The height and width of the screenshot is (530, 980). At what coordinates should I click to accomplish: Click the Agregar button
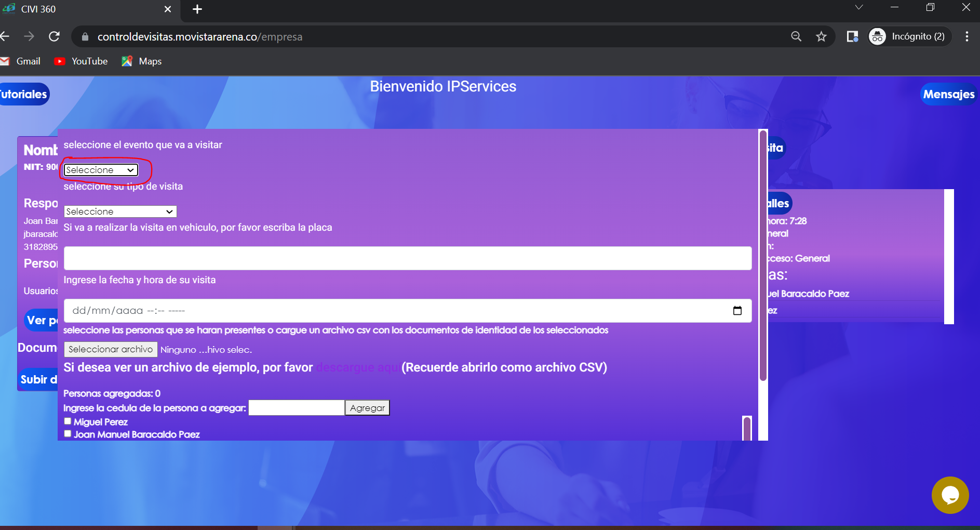pyautogui.click(x=367, y=408)
